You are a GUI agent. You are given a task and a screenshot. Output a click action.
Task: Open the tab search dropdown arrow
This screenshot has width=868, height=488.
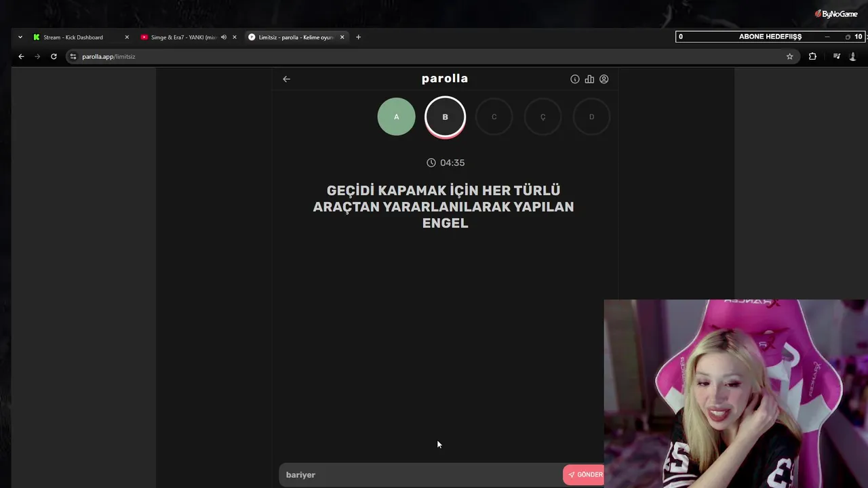20,37
